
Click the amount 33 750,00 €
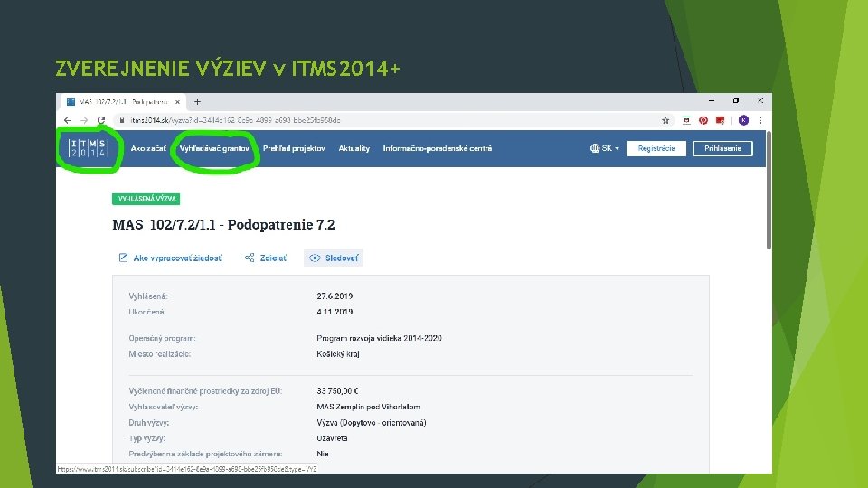tap(337, 391)
